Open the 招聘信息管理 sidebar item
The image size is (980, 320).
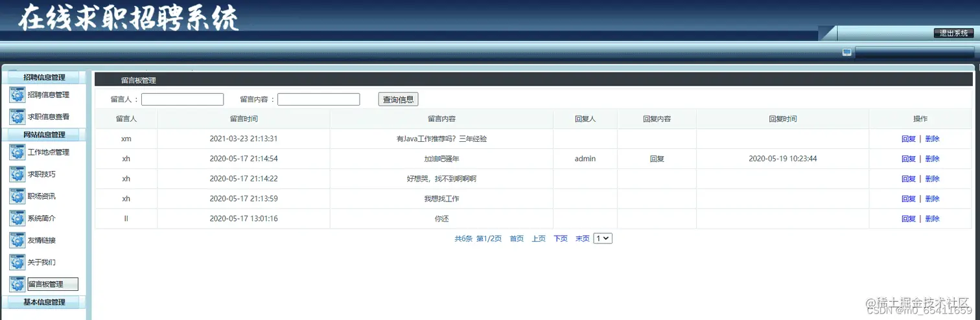(49, 95)
